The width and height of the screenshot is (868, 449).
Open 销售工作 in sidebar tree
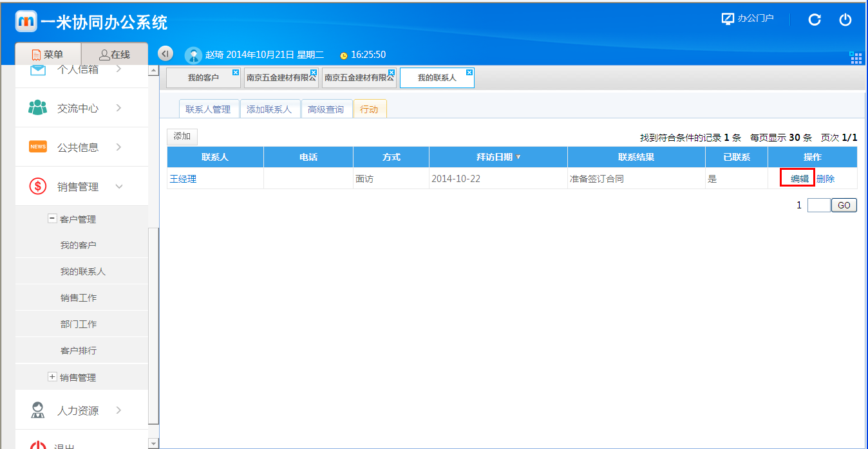(x=79, y=298)
